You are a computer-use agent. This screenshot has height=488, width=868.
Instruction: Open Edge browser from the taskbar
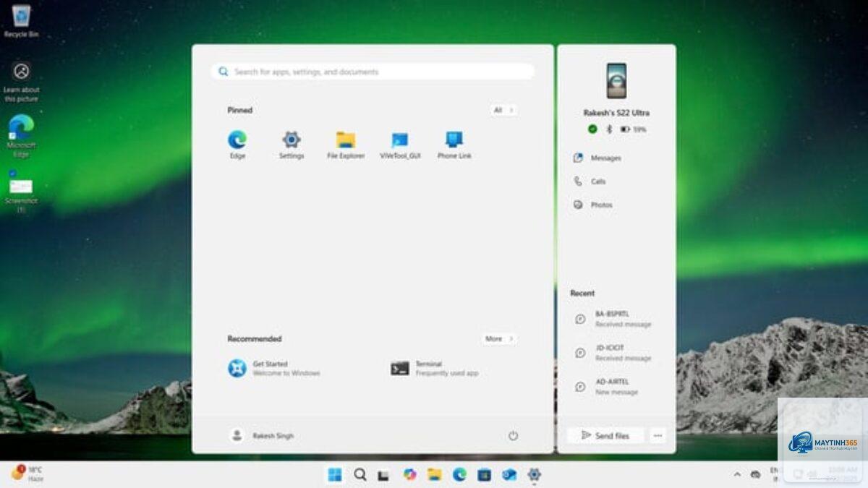(459, 474)
